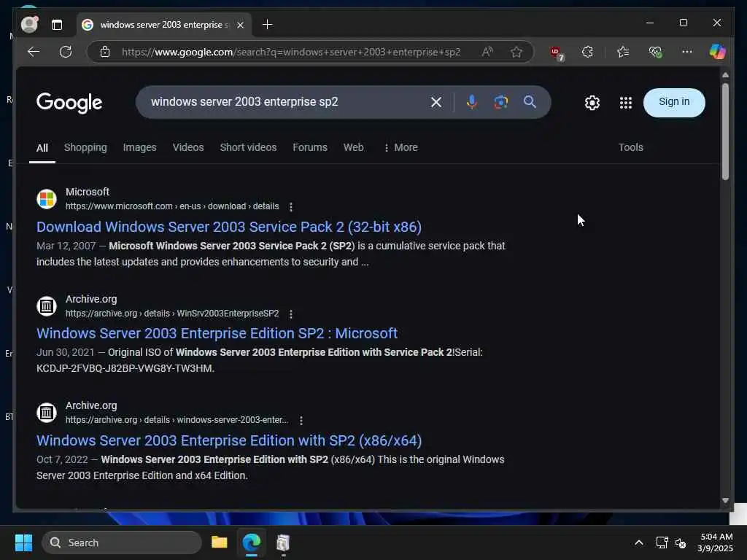Image resolution: width=747 pixels, height=560 pixels.
Task: Open the Extensions puzzle icon
Action: (x=587, y=52)
